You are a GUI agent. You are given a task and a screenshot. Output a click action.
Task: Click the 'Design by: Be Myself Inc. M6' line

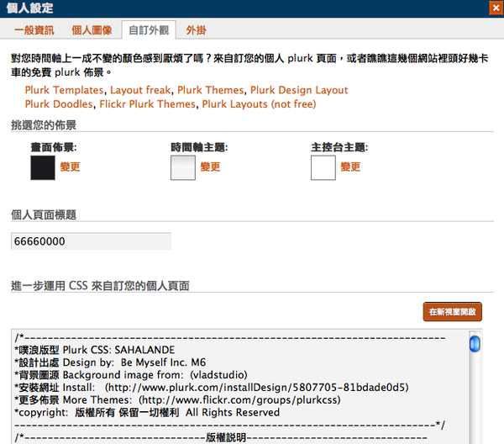point(110,362)
